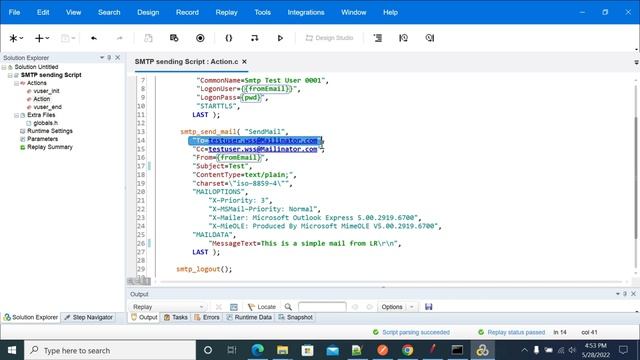Click the indented lines toolbar icon
This screenshot has height=360, width=640.
pyautogui.click(x=378, y=38)
